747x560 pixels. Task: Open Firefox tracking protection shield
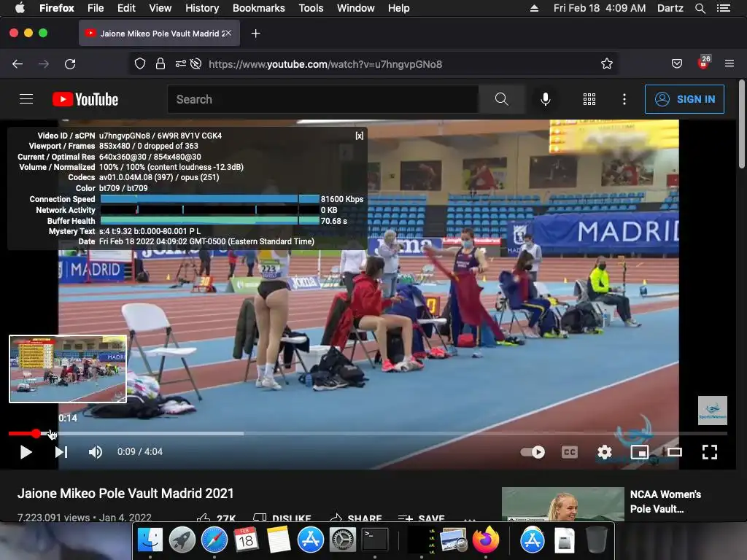point(139,64)
